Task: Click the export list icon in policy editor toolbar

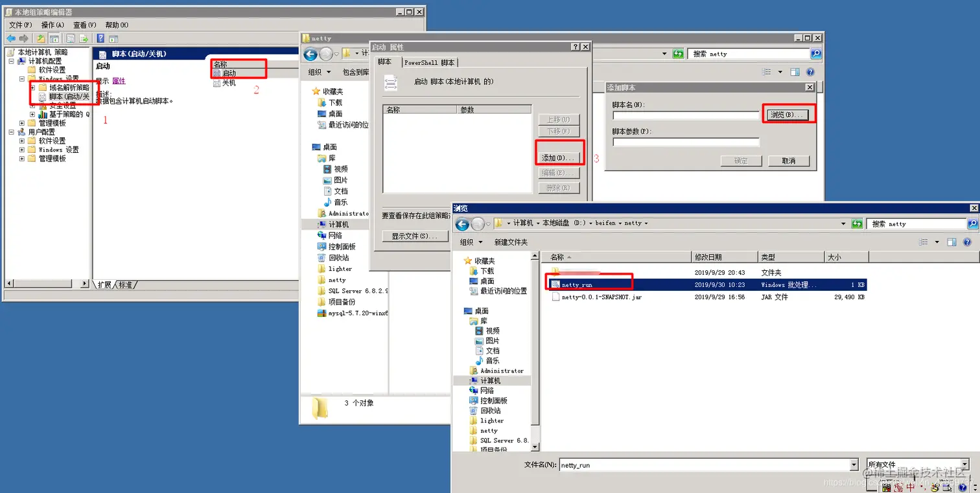Action: 84,38
